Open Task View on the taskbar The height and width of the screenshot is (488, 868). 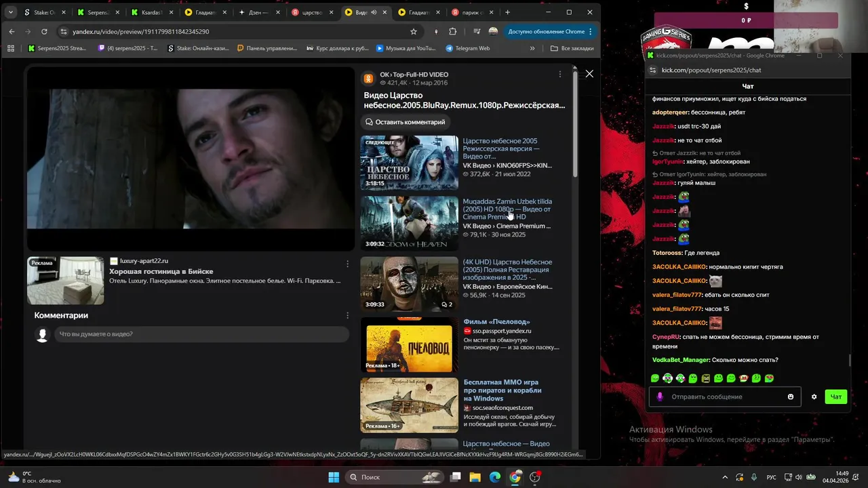(x=456, y=477)
